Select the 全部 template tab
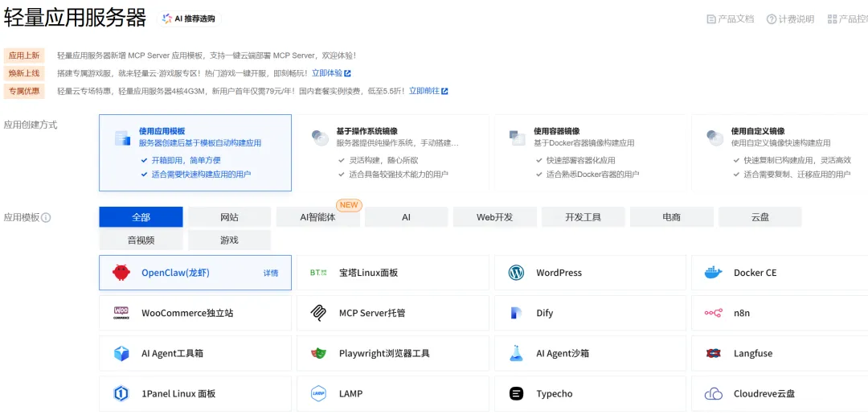Screen dimensions: 868x419 [x=141, y=217]
